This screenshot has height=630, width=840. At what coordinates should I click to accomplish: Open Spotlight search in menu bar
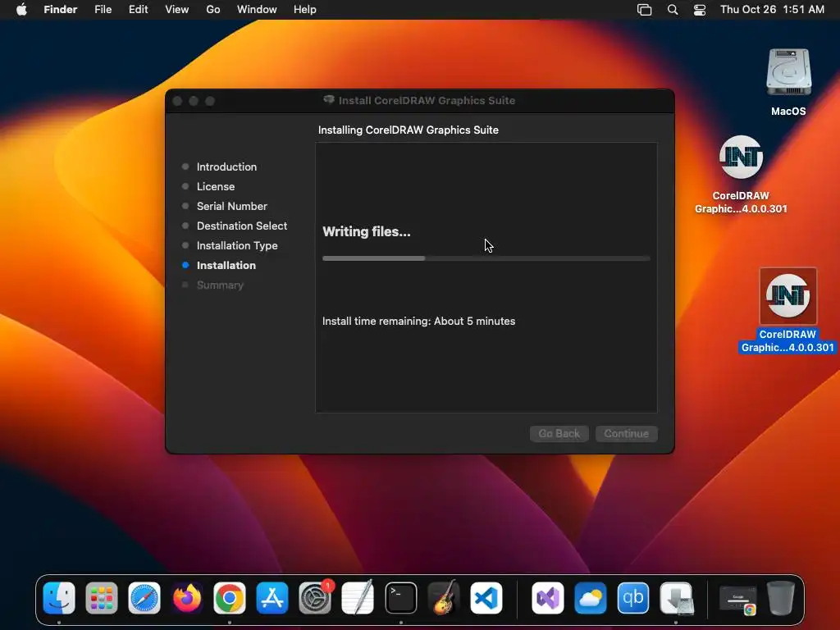click(673, 10)
